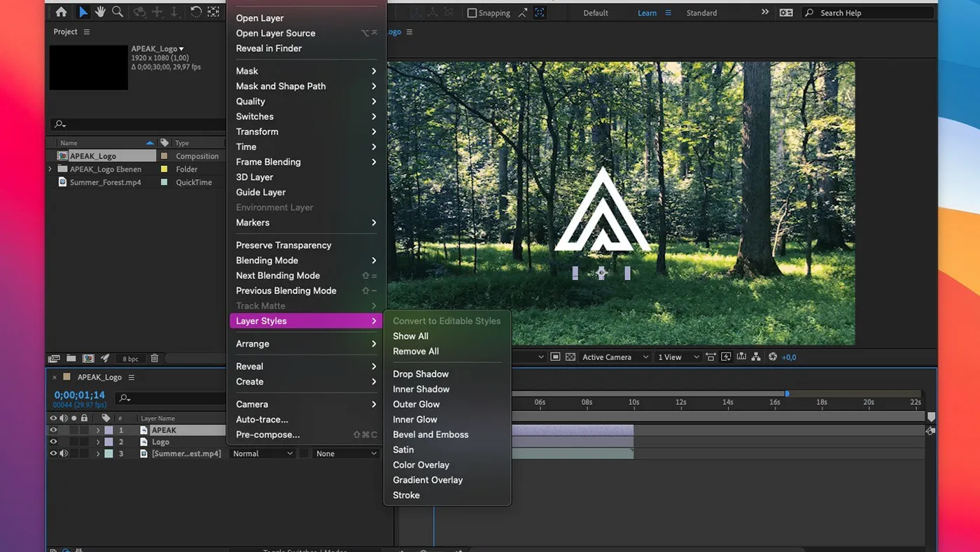Open the Active Camera view dropdown
This screenshot has width=980, height=552.
tap(612, 357)
